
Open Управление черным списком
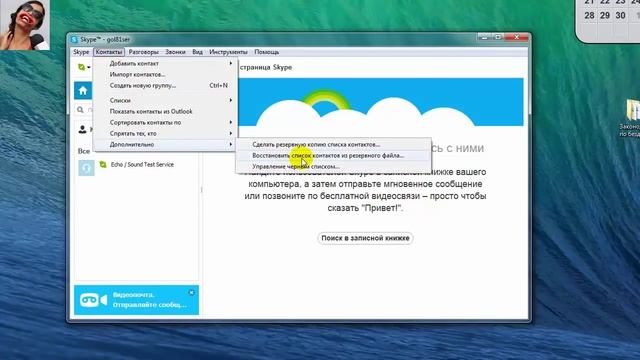pyautogui.click(x=333, y=166)
